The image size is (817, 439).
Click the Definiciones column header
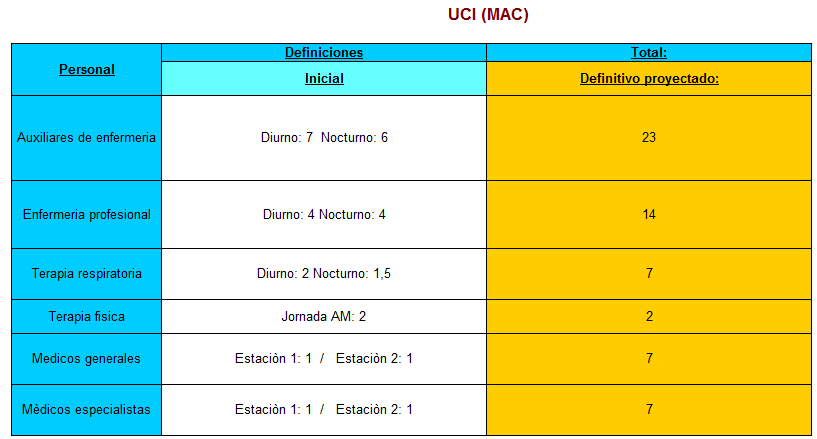pos(324,52)
